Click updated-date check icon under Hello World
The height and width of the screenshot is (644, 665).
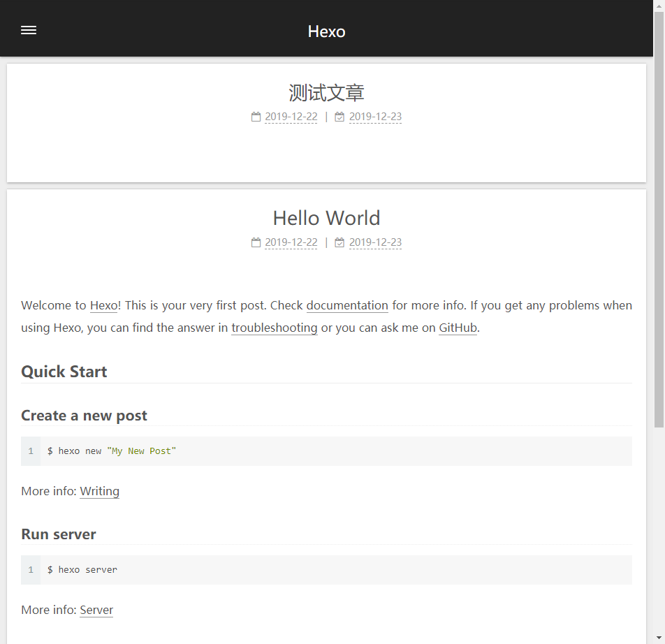(339, 243)
